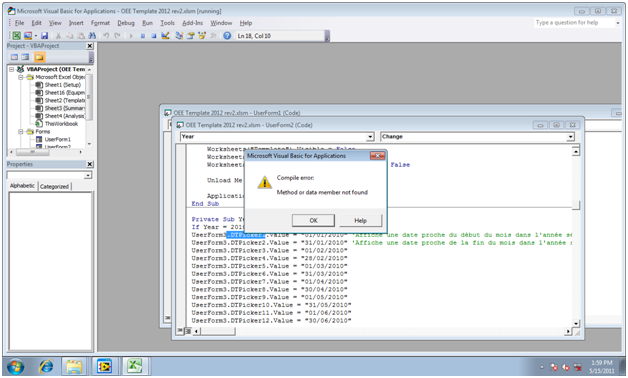This screenshot has width=628, height=378.
Task: Open the Properties object dropdown
Action: (88, 175)
